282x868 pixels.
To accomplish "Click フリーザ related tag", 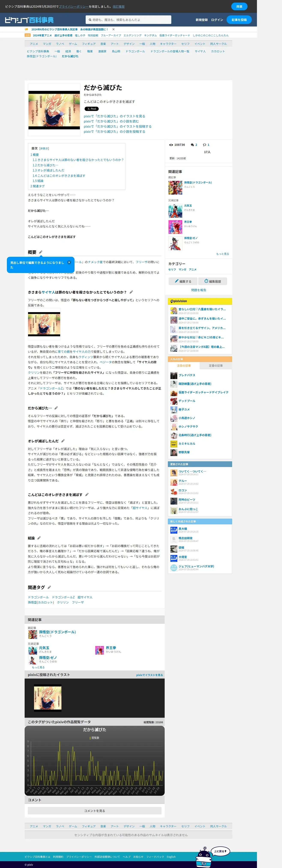I will click(x=78, y=602).
